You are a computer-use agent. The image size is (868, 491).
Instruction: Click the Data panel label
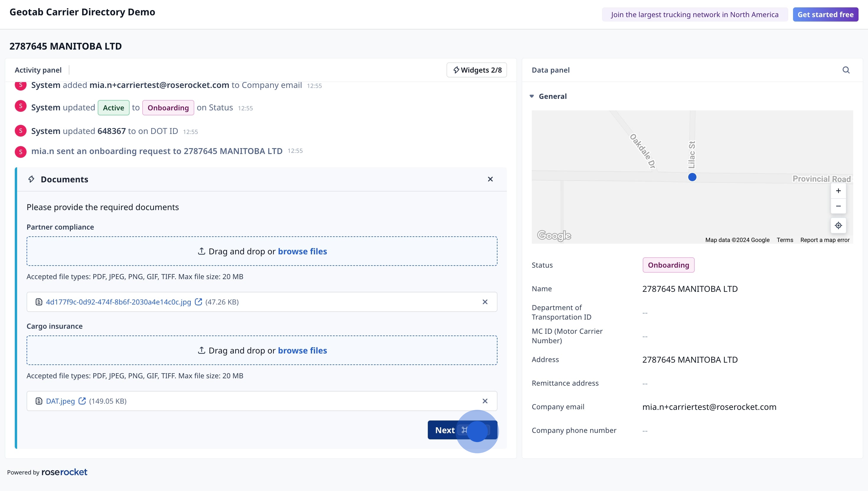pos(551,70)
